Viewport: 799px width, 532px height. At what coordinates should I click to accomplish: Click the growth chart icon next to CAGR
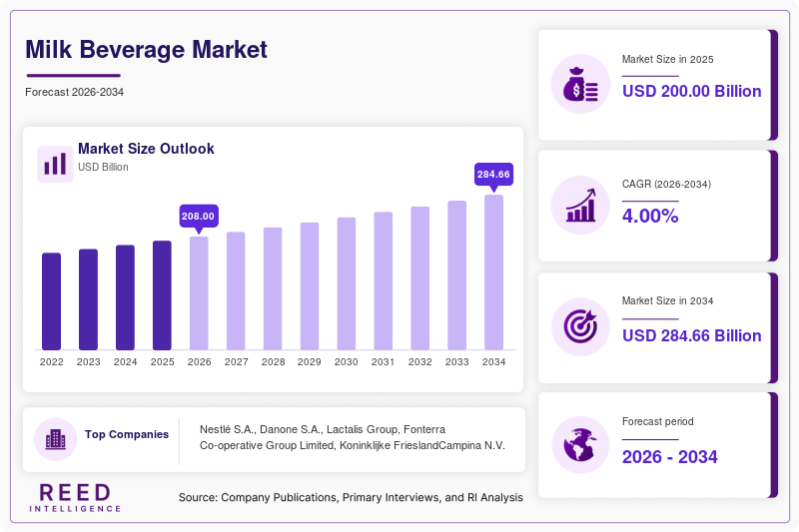click(x=580, y=206)
